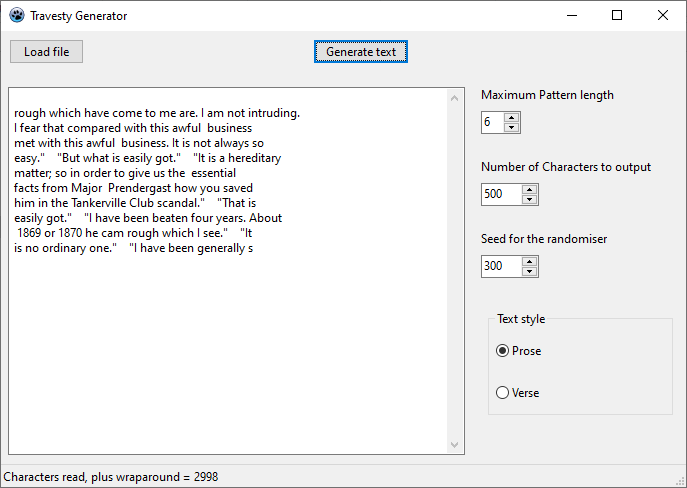Click the line starting '1869 or 1870'
The image size is (687, 488).
(x=135, y=233)
